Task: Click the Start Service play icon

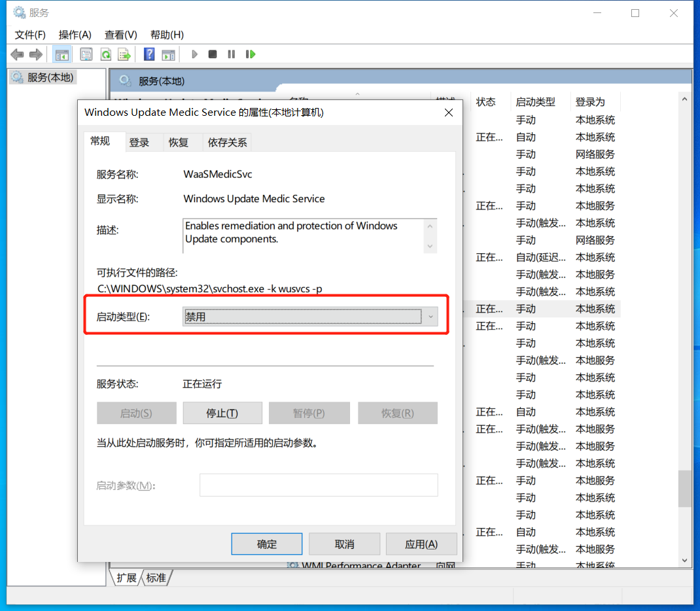Action: (195, 54)
